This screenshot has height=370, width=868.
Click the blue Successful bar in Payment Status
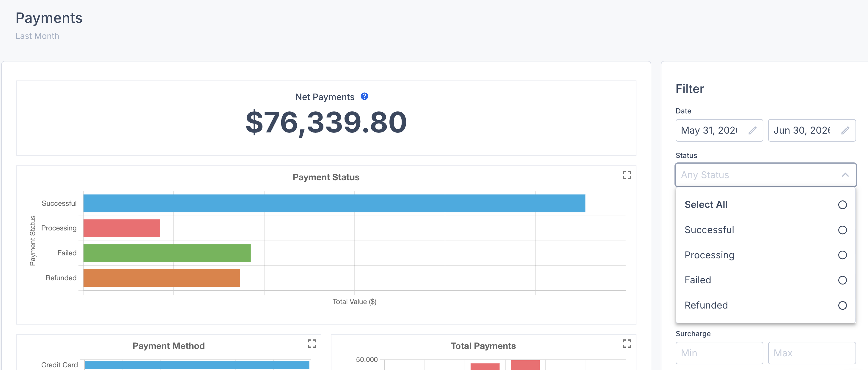334,203
